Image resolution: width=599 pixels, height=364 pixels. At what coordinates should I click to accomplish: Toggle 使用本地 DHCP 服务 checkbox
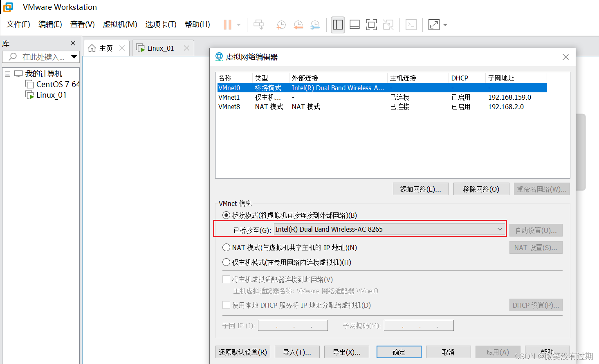coord(226,305)
